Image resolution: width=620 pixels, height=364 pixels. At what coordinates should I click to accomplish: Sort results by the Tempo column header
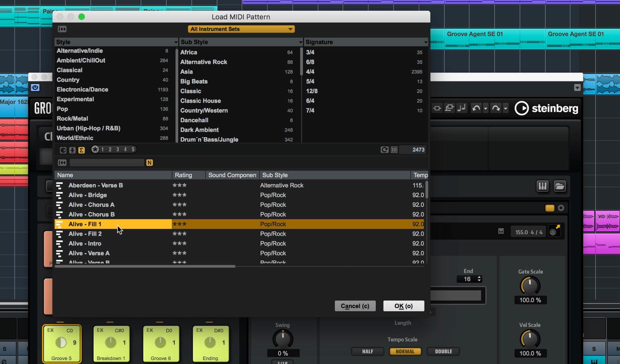(x=419, y=175)
